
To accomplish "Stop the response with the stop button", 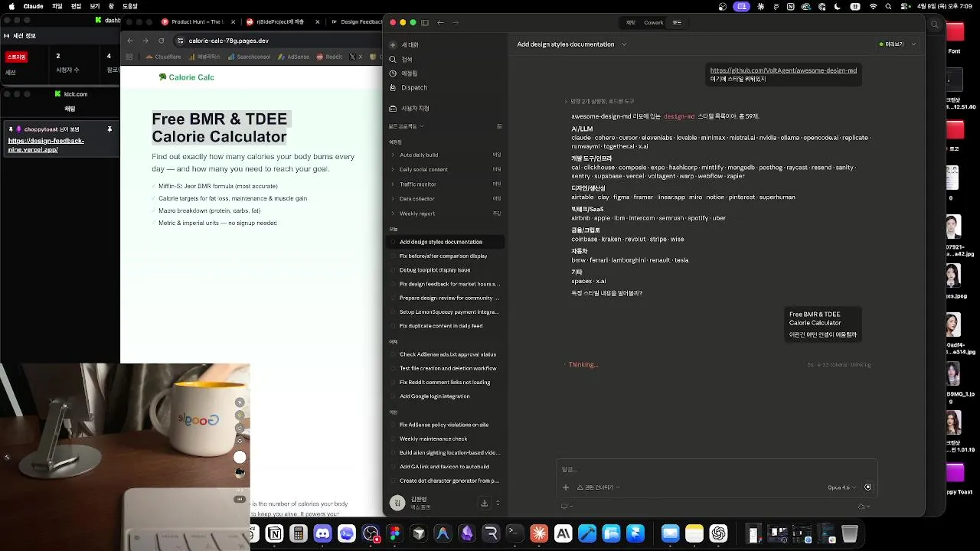I will 867,487.
